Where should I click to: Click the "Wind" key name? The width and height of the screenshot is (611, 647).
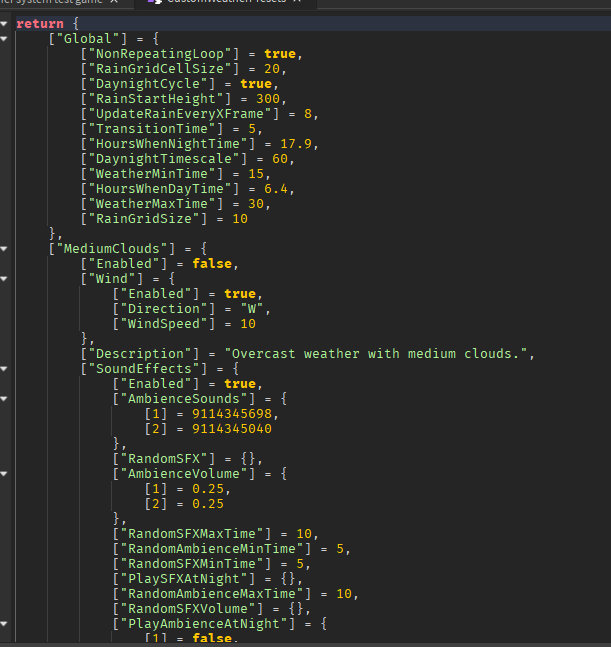[x=111, y=279]
